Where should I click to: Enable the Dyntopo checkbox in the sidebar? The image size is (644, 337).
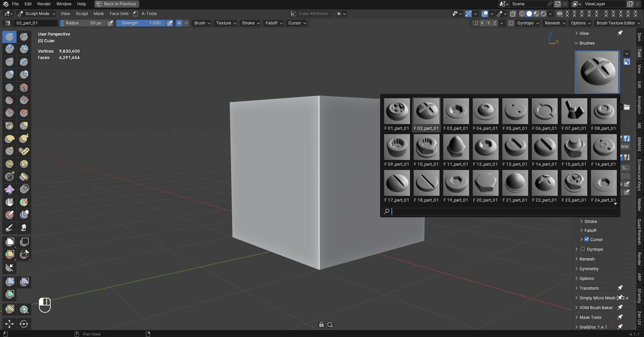pos(583,249)
